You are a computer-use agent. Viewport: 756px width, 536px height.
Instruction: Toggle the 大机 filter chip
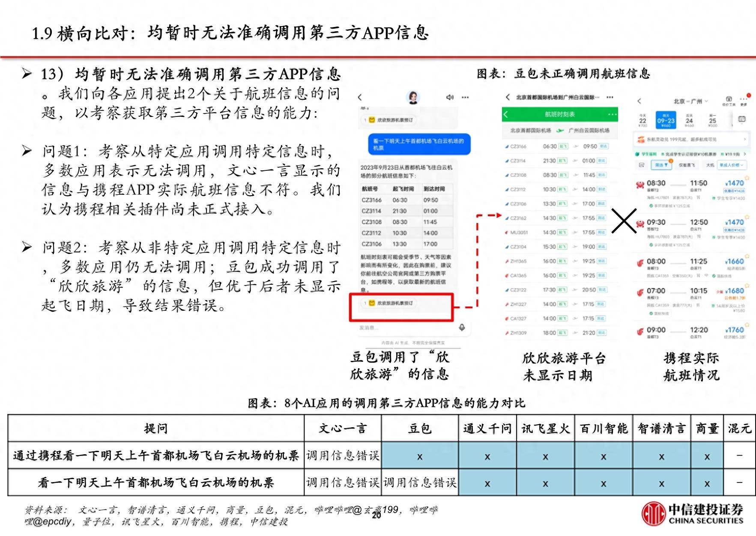[x=710, y=165]
